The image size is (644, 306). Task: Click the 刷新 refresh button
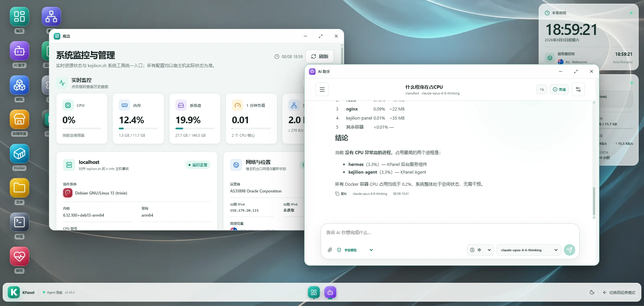pyautogui.click(x=320, y=56)
